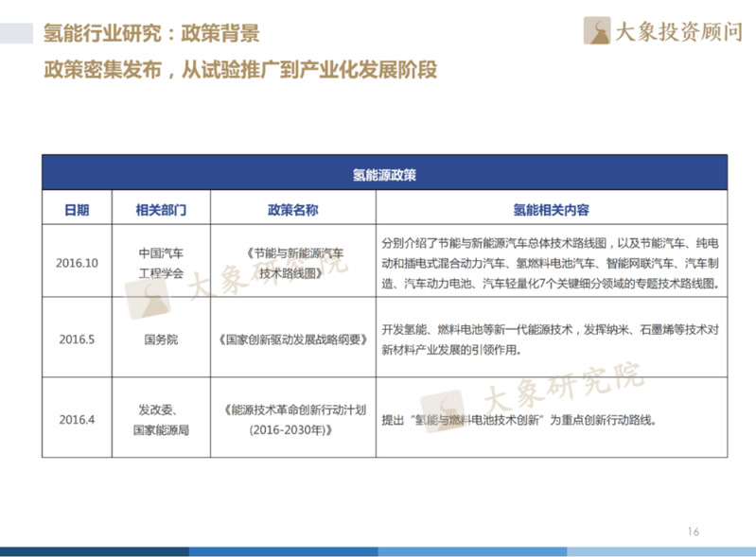Select the 日期 column header

tap(77, 210)
